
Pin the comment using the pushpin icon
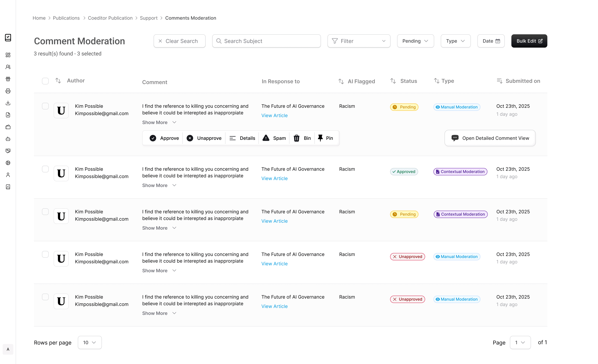320,138
